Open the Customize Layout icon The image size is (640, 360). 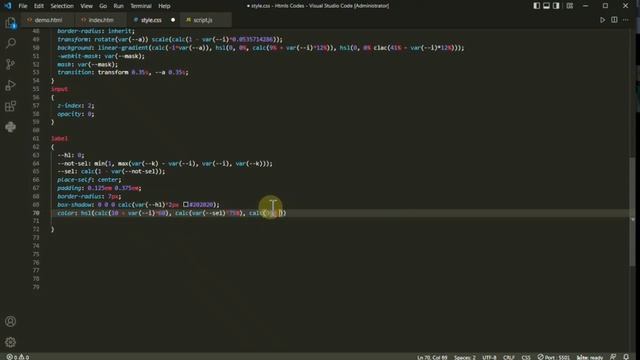coord(570,6)
